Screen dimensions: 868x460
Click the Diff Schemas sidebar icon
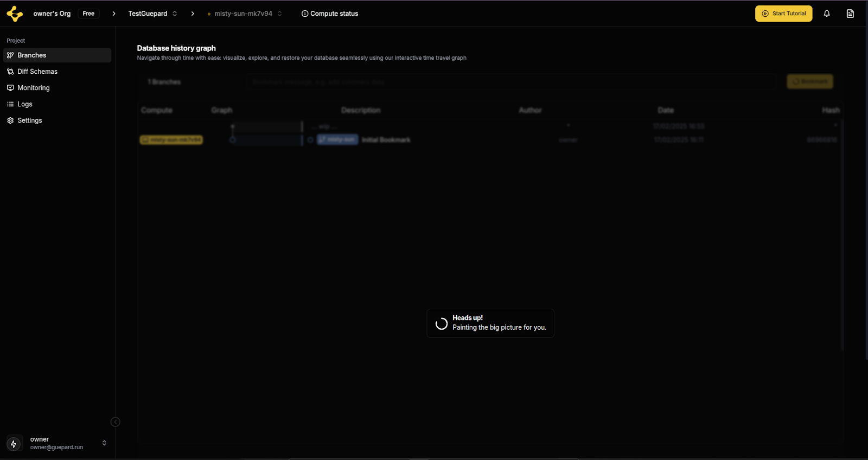10,72
